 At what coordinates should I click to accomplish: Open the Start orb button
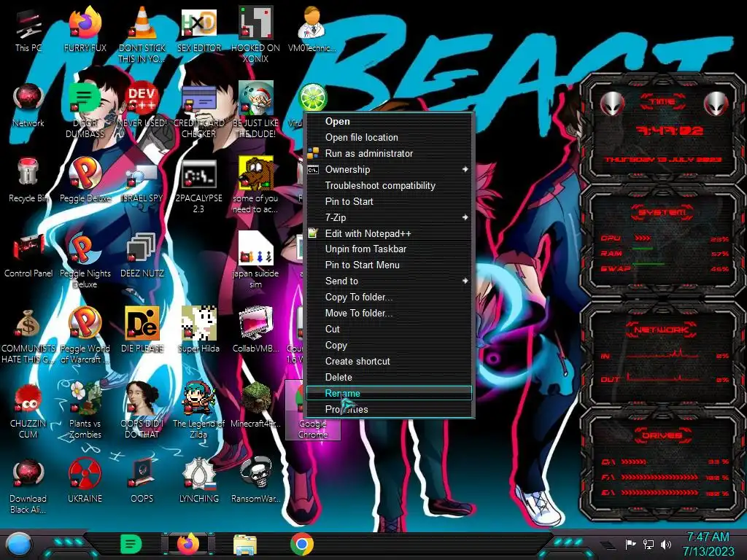[18, 545]
